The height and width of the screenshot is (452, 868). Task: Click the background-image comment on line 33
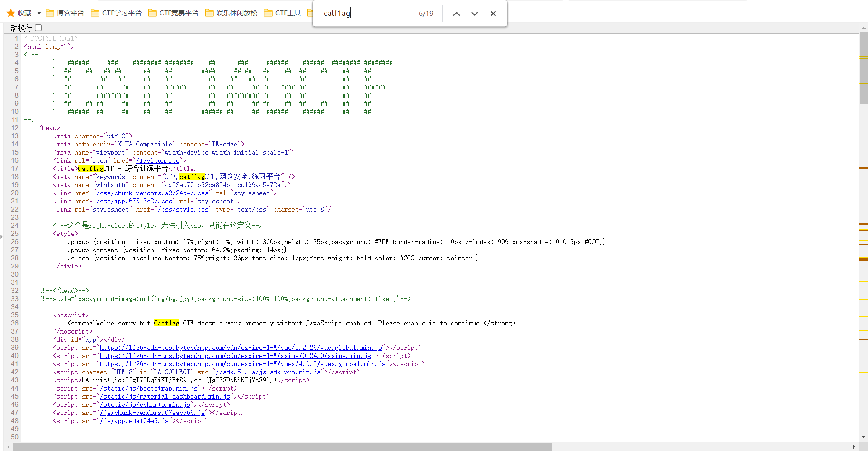coord(225,299)
